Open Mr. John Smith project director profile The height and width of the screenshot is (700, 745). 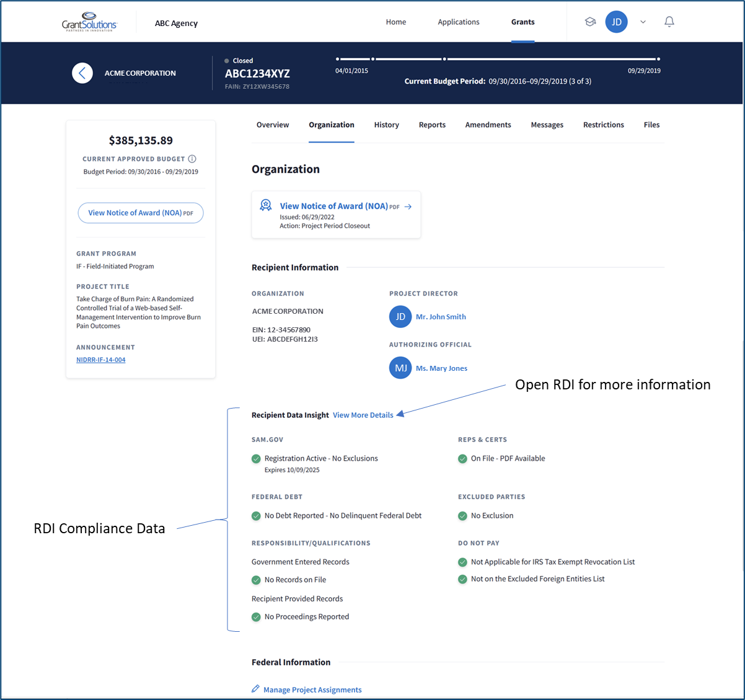441,317
